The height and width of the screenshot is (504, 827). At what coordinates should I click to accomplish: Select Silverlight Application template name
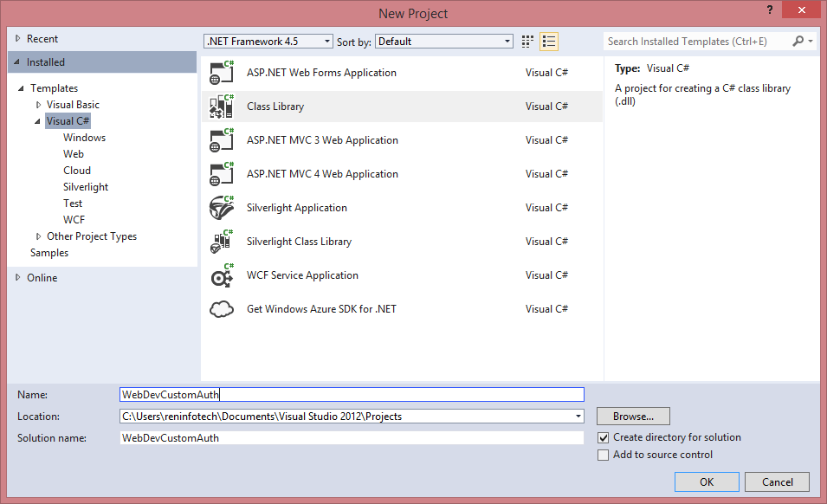click(297, 208)
